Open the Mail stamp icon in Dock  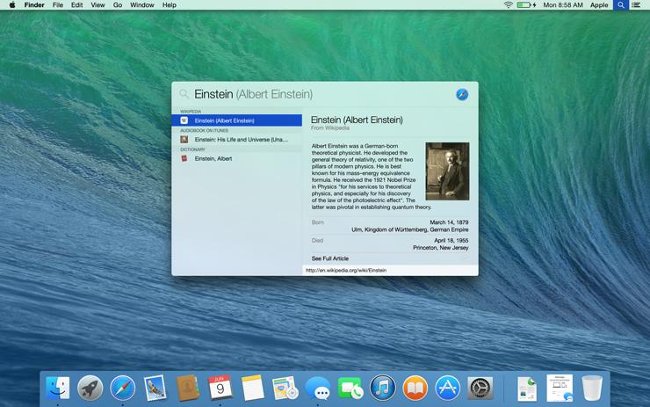(155, 388)
